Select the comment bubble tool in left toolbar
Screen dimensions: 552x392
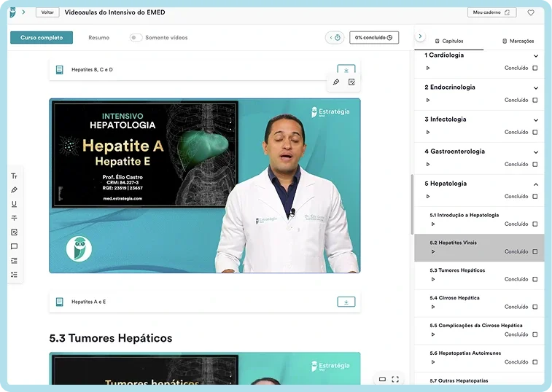(14, 246)
